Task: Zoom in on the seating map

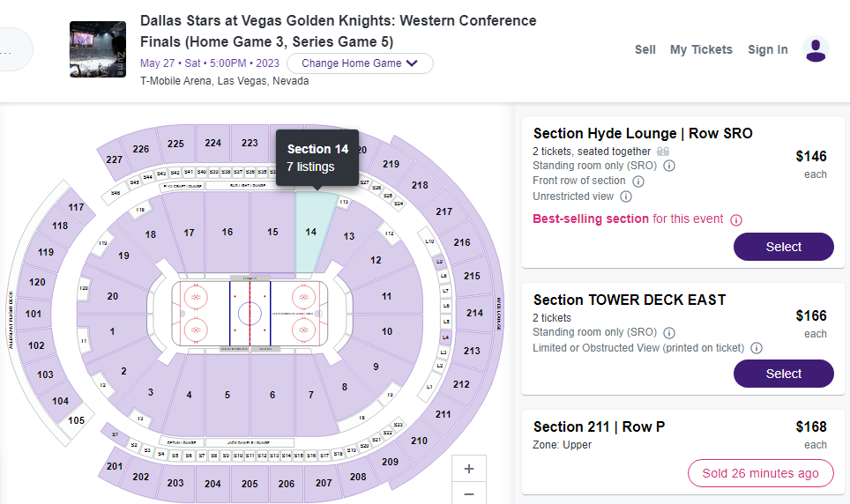Action: (x=469, y=469)
